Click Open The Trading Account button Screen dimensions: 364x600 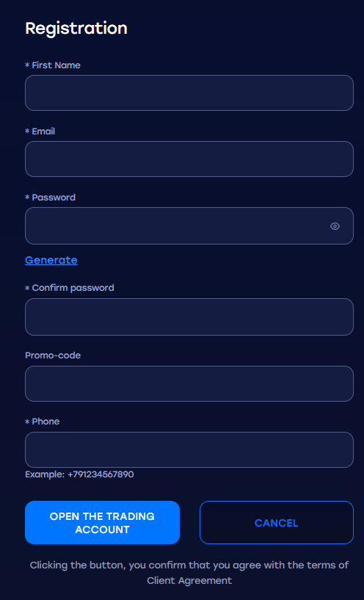click(103, 523)
